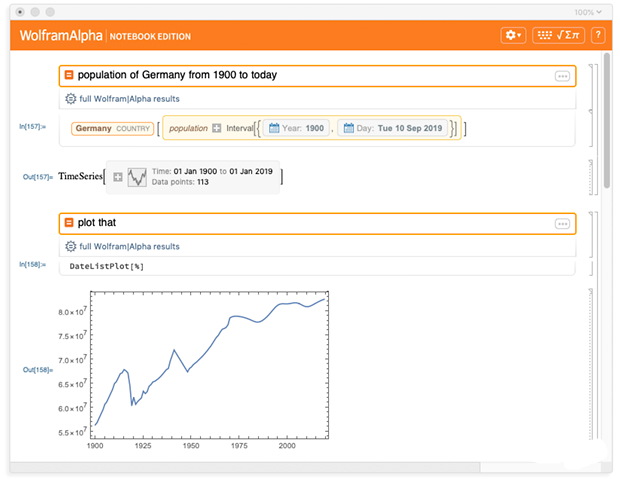Click the TimeSeries sparkline thumbnail
The width and height of the screenshot is (620, 479).
click(x=137, y=177)
